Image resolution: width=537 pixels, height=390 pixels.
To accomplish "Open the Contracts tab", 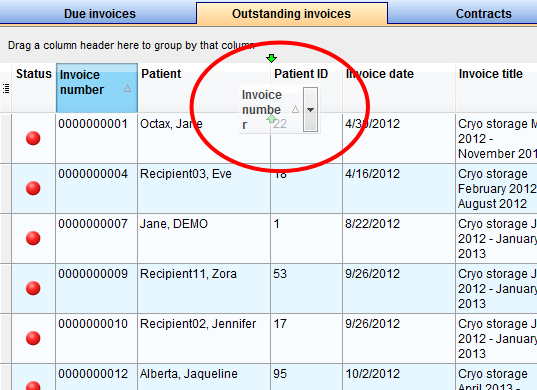I will (x=483, y=14).
